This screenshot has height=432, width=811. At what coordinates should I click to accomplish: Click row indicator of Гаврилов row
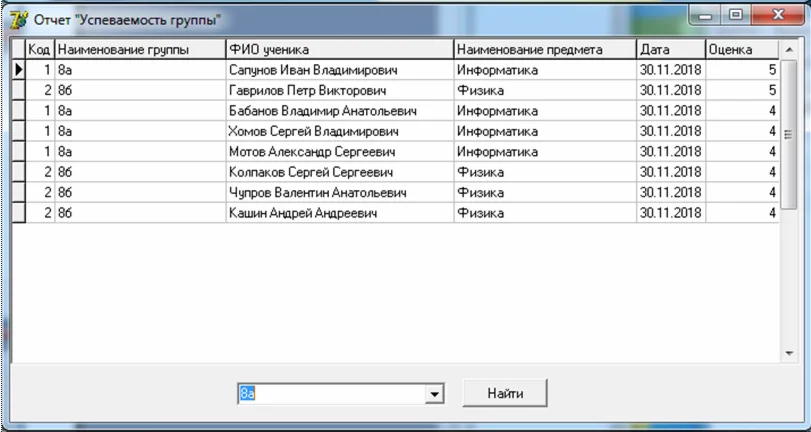pyautogui.click(x=19, y=91)
